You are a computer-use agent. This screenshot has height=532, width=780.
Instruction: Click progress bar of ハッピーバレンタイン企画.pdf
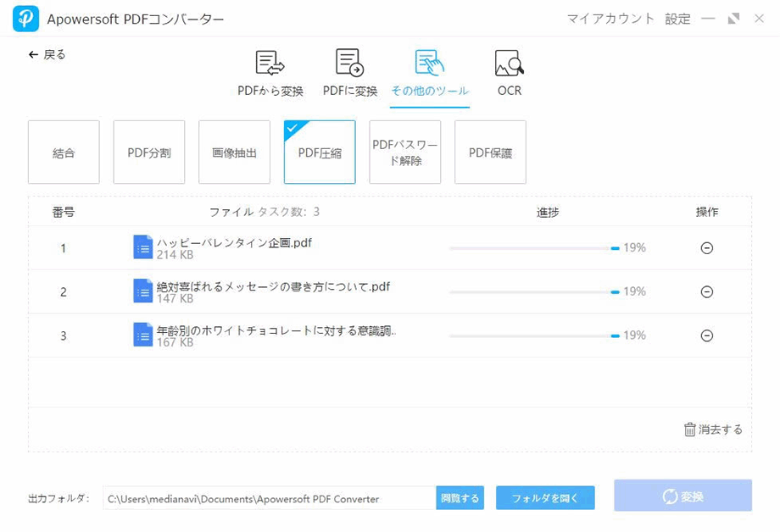point(534,248)
